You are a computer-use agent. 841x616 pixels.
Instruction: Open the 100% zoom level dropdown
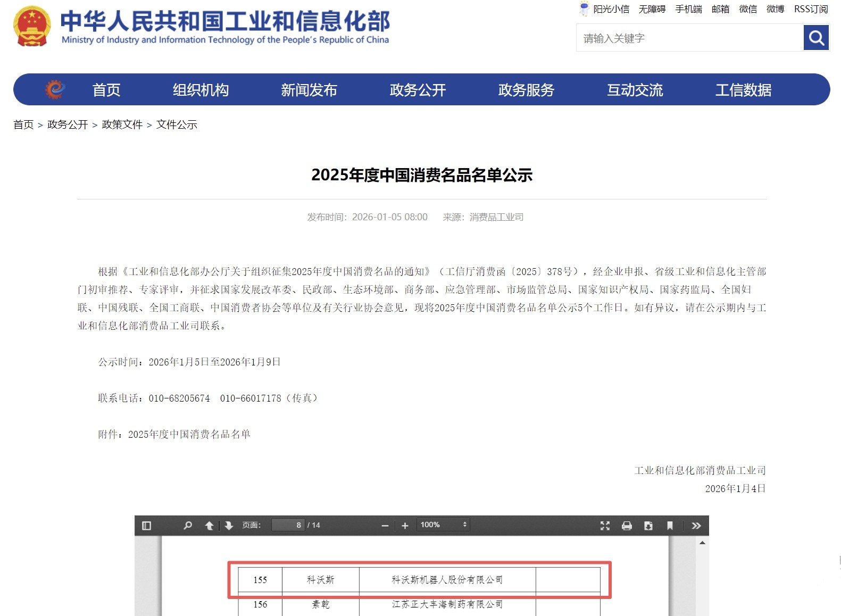click(443, 525)
